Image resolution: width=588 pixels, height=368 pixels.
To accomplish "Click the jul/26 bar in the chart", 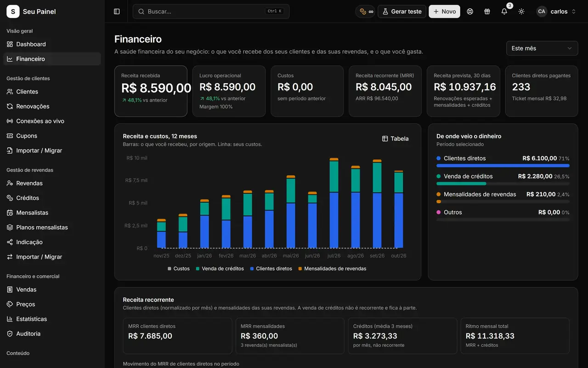I will [334, 203].
